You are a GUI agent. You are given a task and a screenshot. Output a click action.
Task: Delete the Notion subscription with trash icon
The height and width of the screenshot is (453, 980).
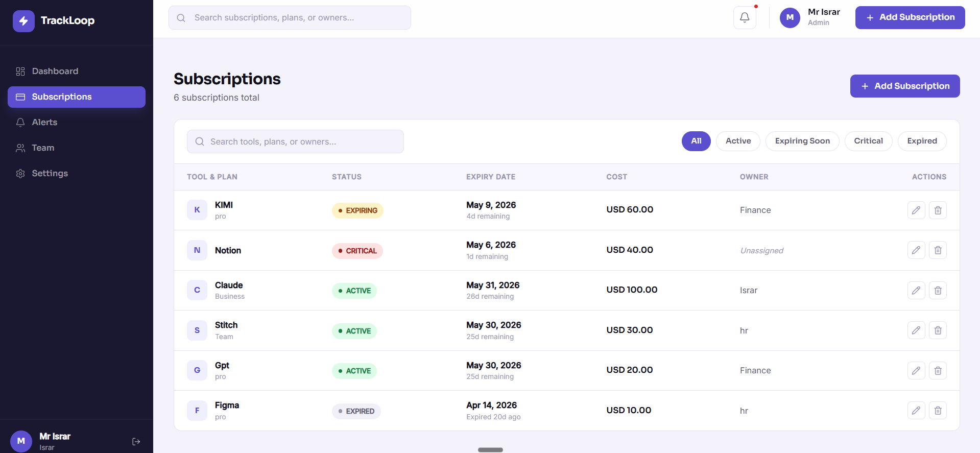[938, 250]
